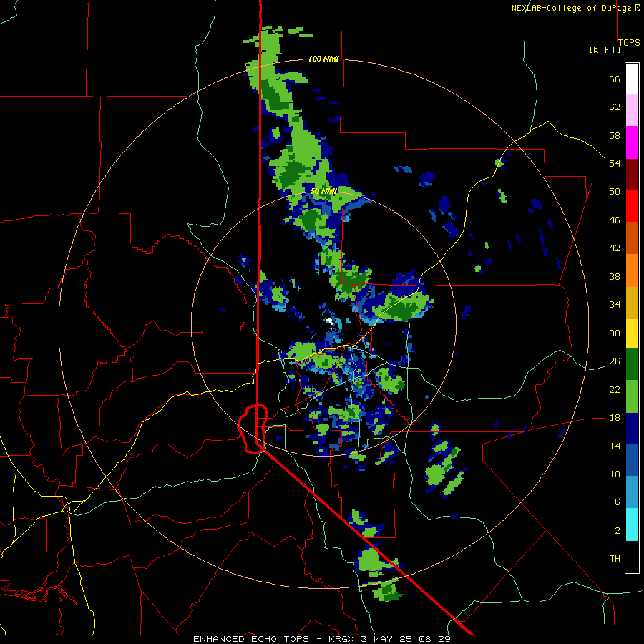Select the dark green legend swatch
Screen dimensions: 644x644
coord(632,364)
